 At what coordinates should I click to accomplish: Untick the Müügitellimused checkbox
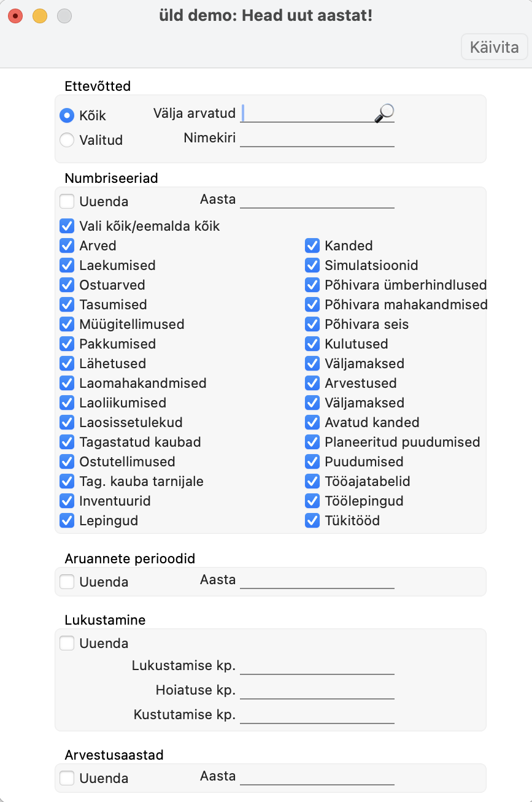tap(67, 324)
